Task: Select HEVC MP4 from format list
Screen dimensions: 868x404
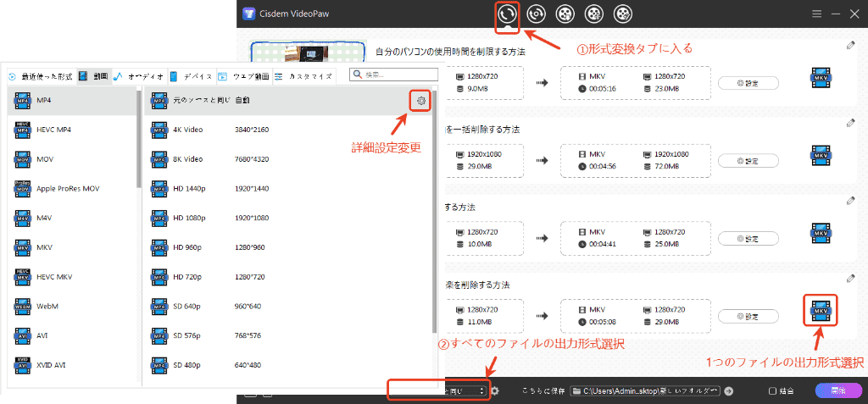Action: click(x=53, y=130)
